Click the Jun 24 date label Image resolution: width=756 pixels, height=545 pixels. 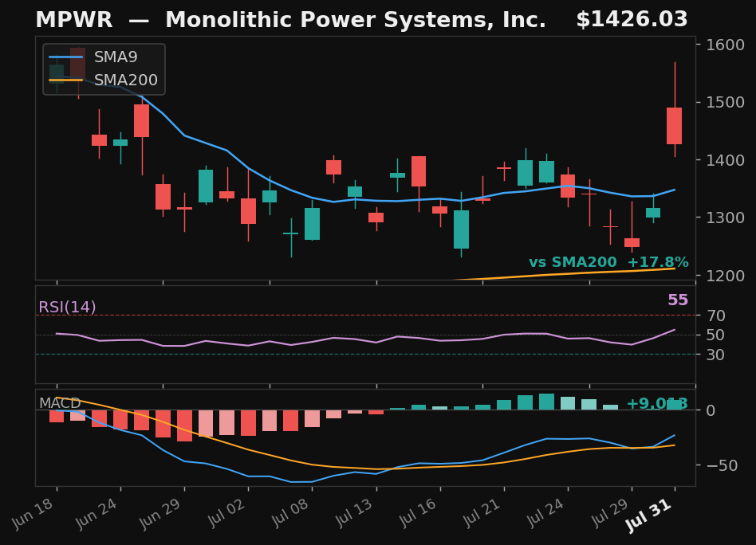pyautogui.click(x=97, y=513)
